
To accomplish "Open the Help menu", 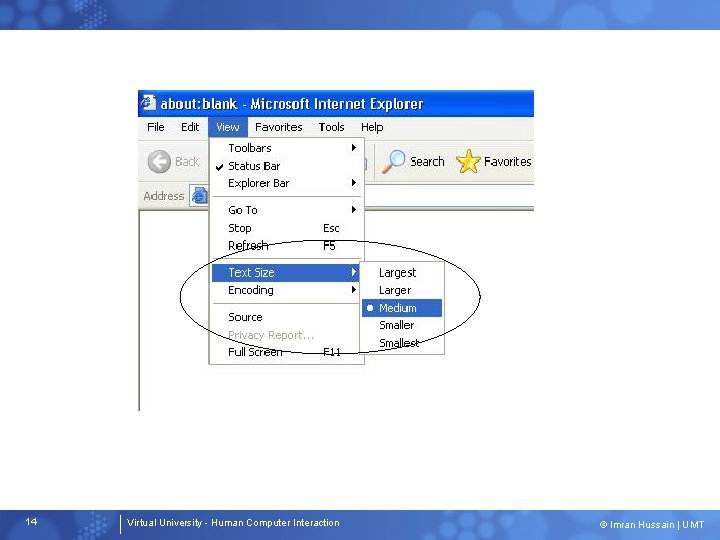I will (x=372, y=127).
